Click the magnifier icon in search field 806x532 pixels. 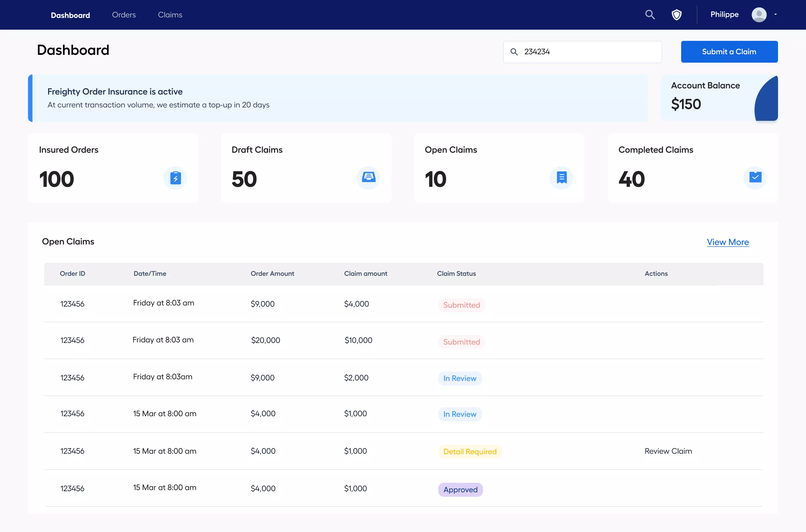(514, 52)
